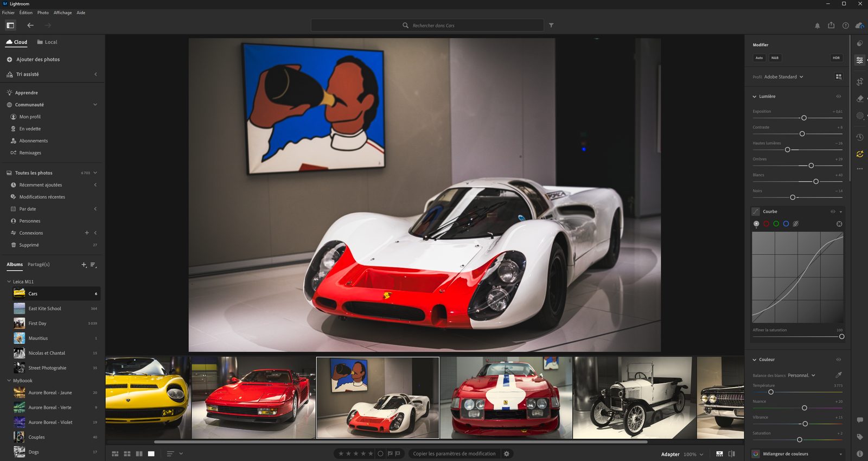Open the Presets panel icon

860,43
